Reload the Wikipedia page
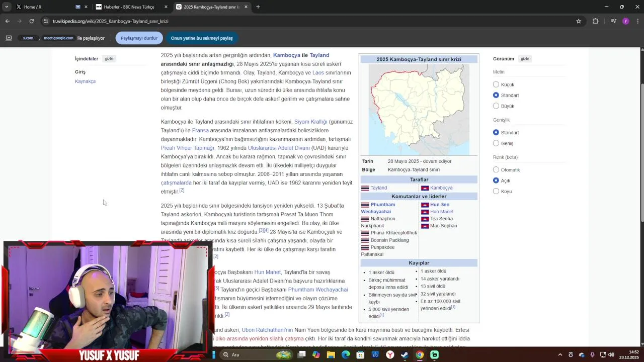The height and width of the screenshot is (362, 644). [x=32, y=21]
